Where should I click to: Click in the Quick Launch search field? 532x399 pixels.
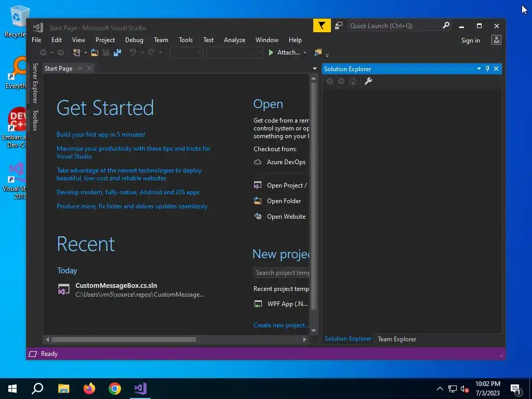(x=395, y=26)
